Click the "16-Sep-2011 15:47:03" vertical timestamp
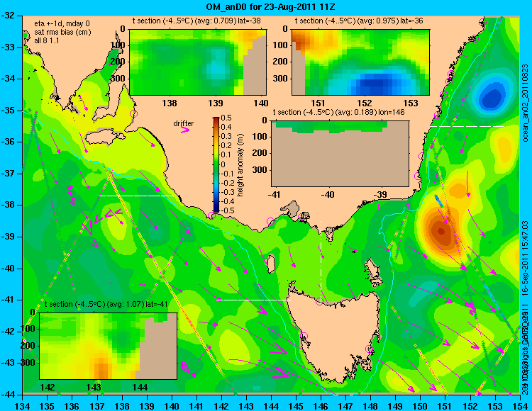The width and height of the screenshot is (532, 411). [525, 259]
